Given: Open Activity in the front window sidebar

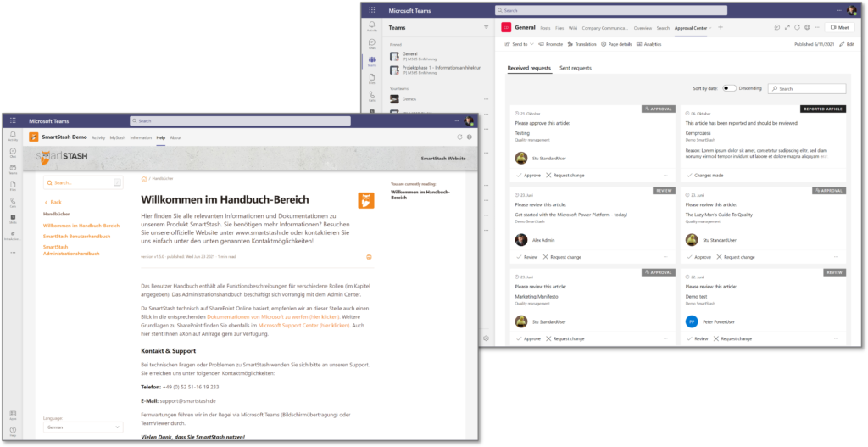Looking at the screenshot, I should pos(13,137).
